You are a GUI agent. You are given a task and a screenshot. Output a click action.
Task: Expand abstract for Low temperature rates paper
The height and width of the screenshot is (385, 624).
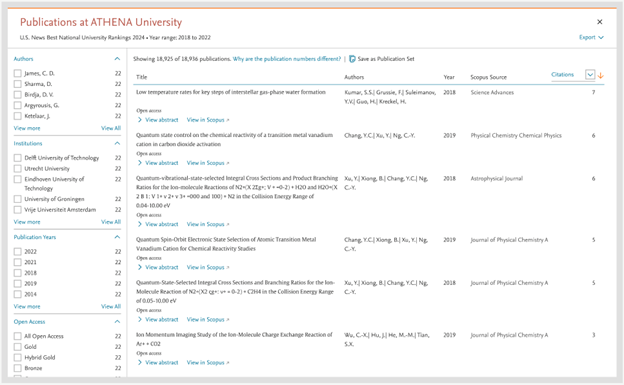click(158, 120)
